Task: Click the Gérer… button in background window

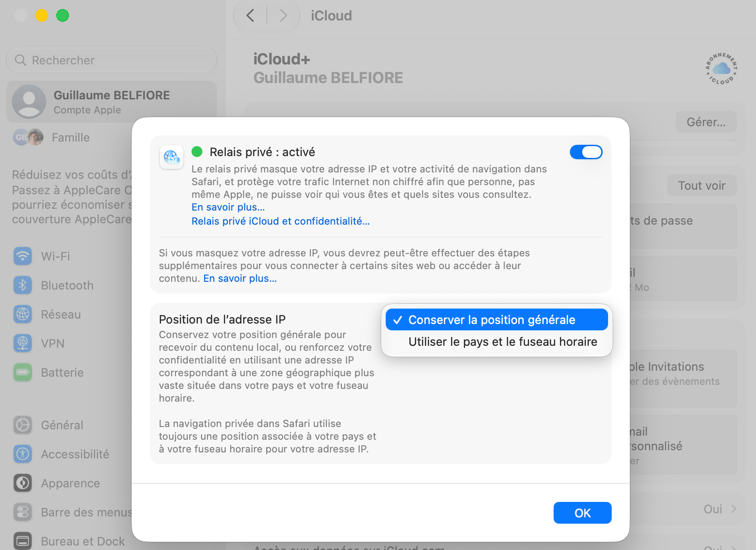Action: pyautogui.click(x=706, y=122)
